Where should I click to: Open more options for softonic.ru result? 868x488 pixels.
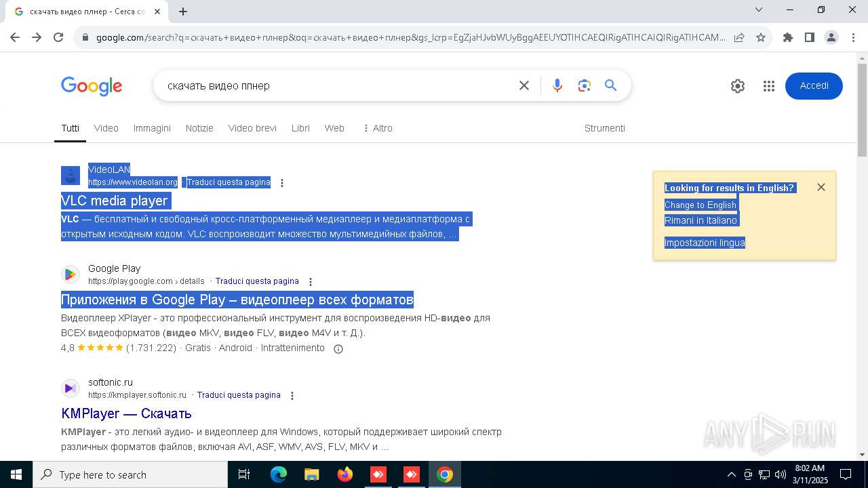[292, 396]
